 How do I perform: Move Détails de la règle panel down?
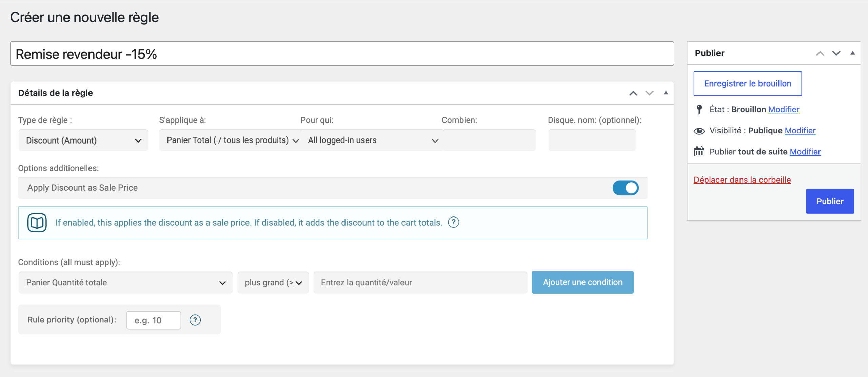649,93
